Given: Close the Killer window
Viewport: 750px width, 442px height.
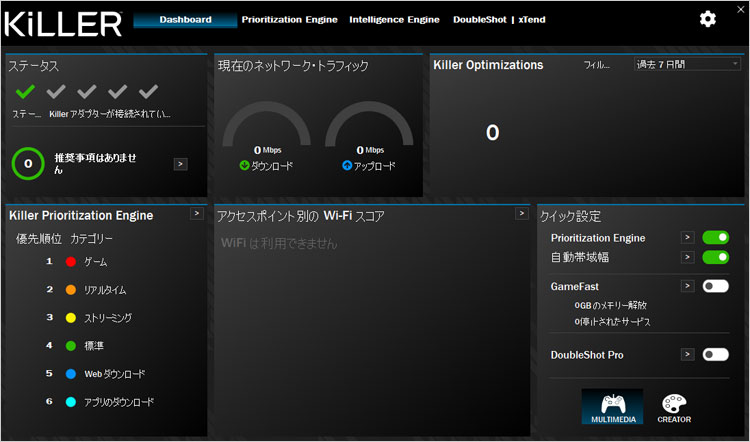Looking at the screenshot, I should click(x=740, y=9).
